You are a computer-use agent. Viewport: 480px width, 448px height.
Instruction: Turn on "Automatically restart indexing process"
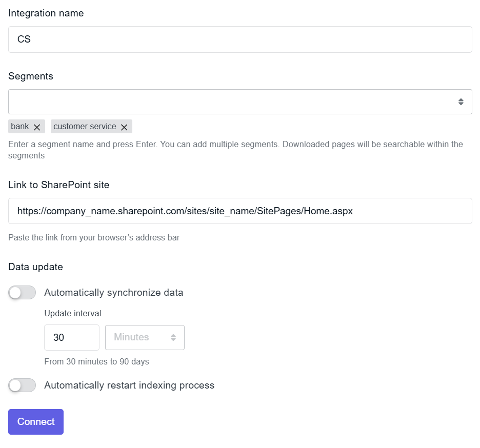22,385
